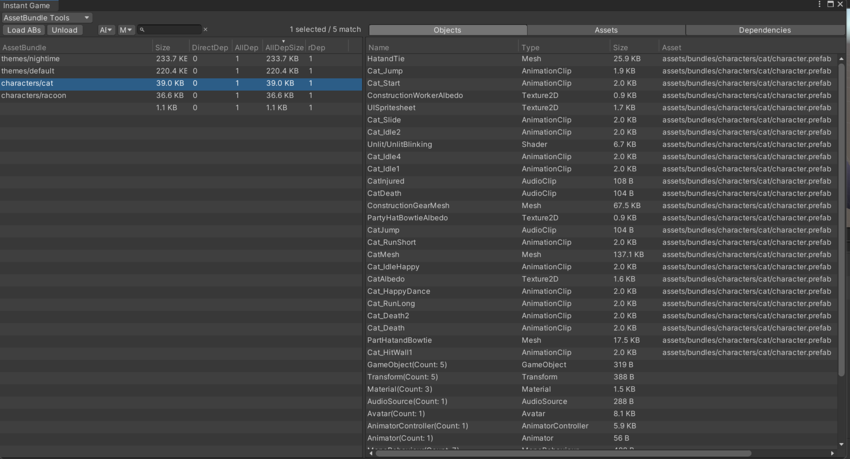Select the characters/racoon bundle row

(x=76, y=96)
